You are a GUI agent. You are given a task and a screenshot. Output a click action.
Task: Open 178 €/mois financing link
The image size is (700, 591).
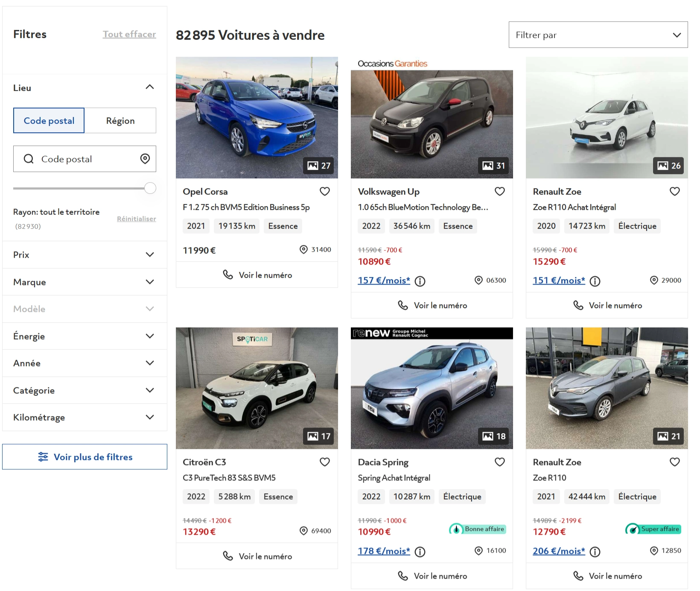pyautogui.click(x=384, y=551)
